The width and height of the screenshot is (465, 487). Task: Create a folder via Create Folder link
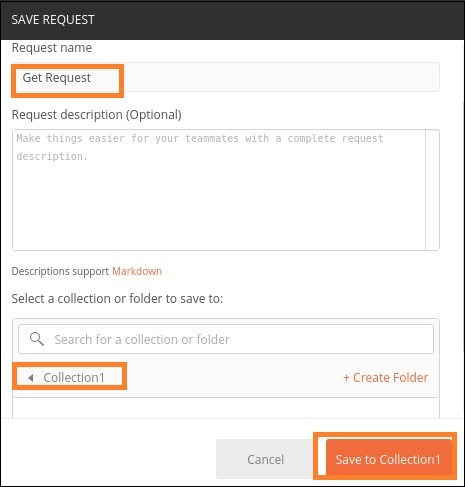click(x=386, y=378)
